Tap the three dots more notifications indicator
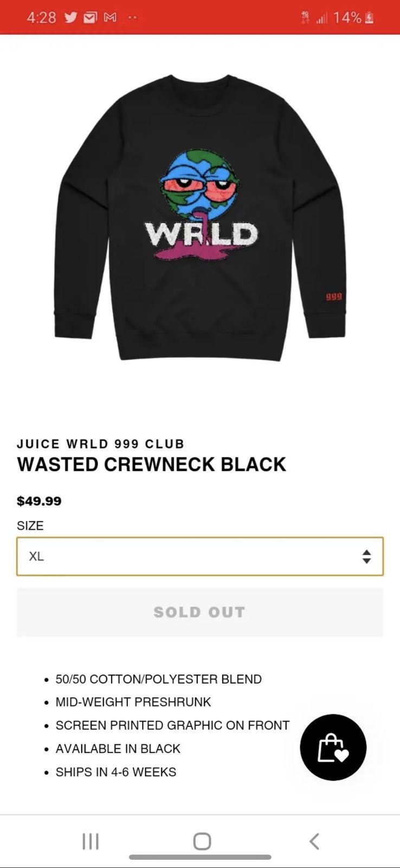This screenshot has width=400, height=868. tap(132, 18)
